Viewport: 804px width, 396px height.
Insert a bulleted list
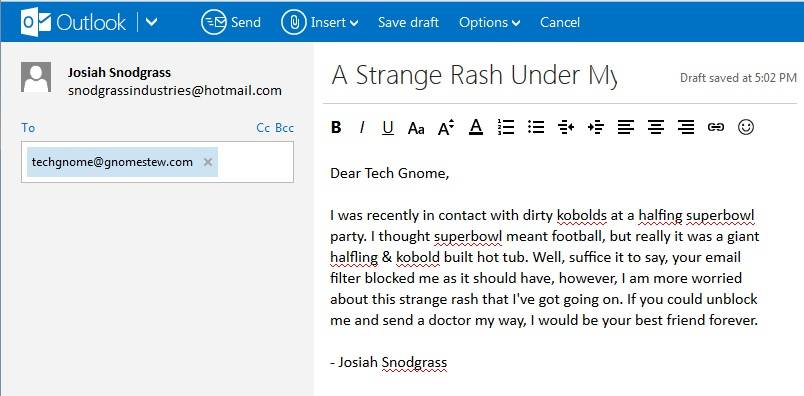[535, 127]
